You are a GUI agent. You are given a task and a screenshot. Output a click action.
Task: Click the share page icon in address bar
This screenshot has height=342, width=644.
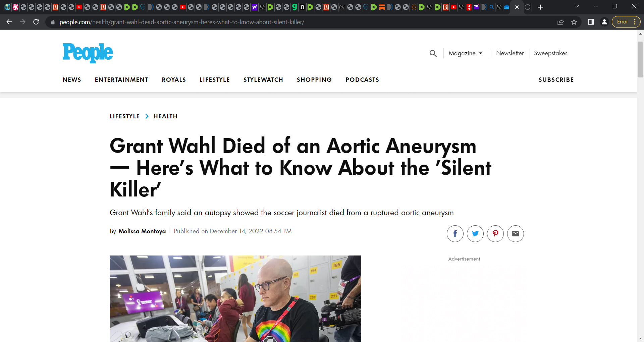point(560,22)
